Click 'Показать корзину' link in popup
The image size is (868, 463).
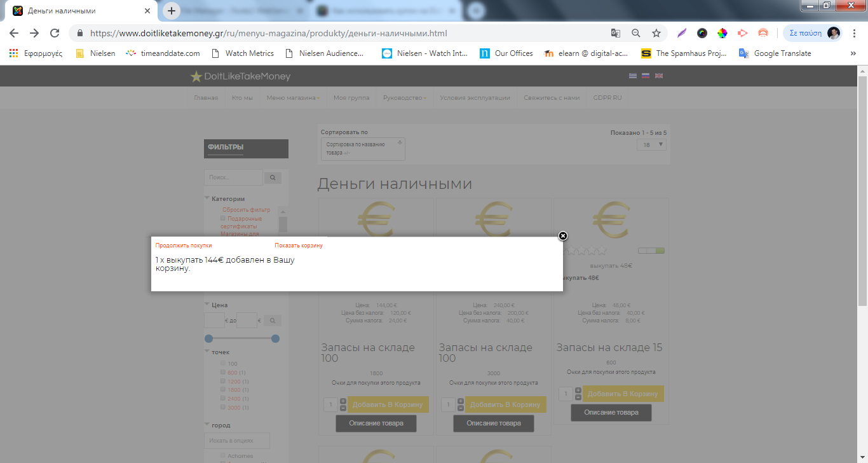299,245
